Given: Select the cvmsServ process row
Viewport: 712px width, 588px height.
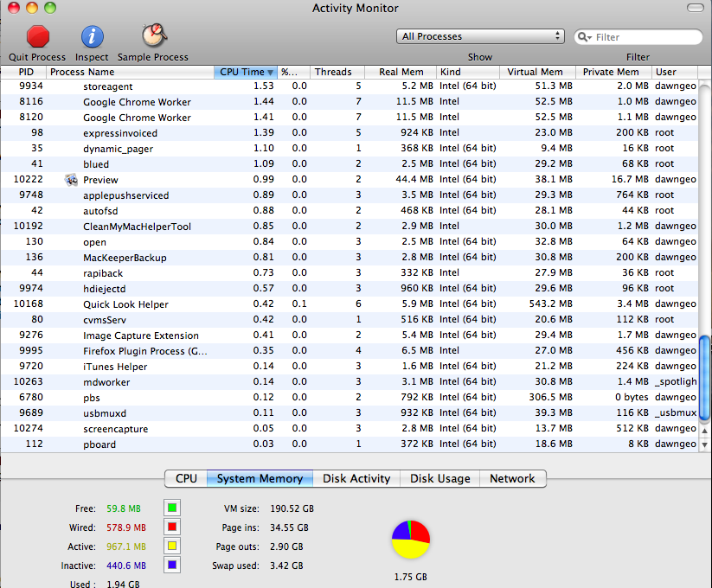Looking at the screenshot, I should (x=350, y=319).
